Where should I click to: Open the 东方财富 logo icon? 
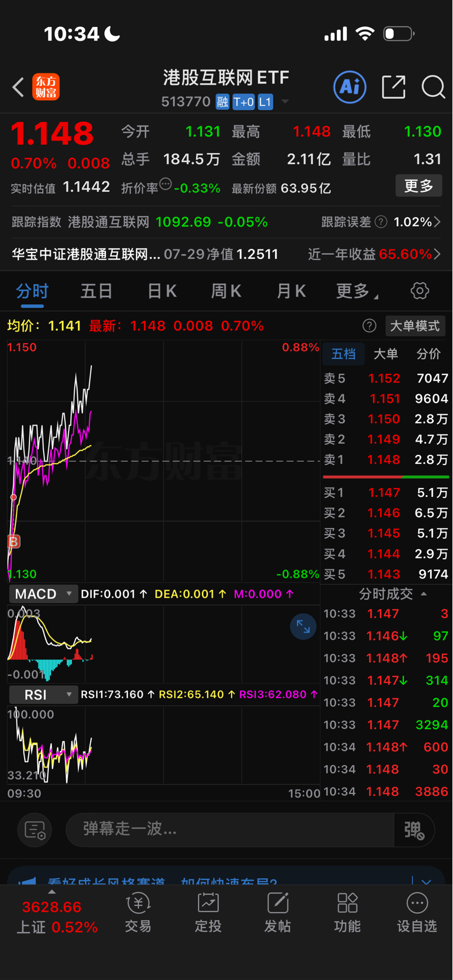46,87
